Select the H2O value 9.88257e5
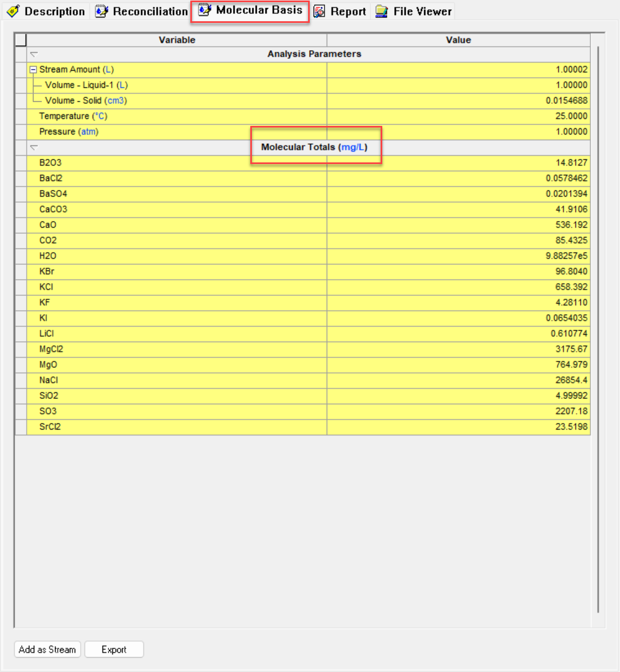The height and width of the screenshot is (672, 620). coord(459,256)
